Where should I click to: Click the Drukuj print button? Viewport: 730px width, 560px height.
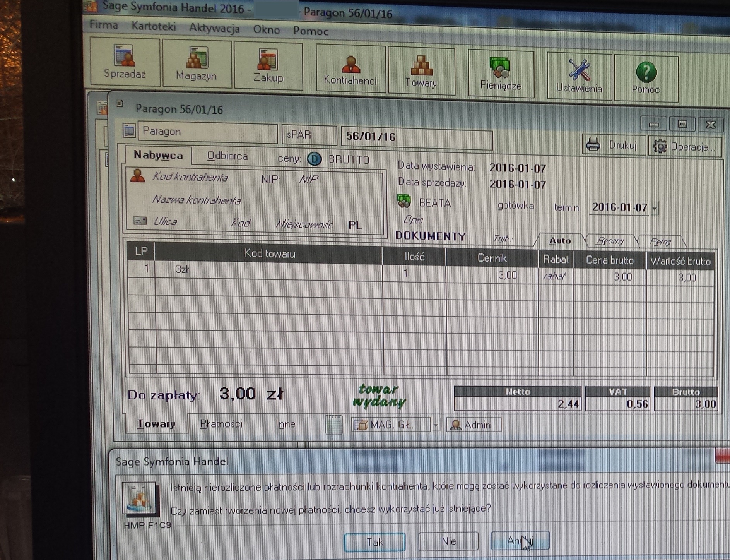[x=614, y=145]
